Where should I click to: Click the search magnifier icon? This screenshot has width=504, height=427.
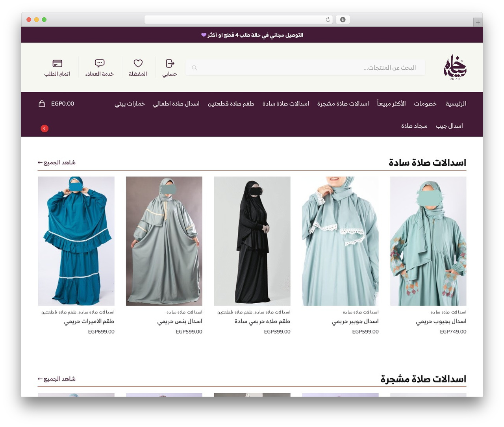coord(194,68)
